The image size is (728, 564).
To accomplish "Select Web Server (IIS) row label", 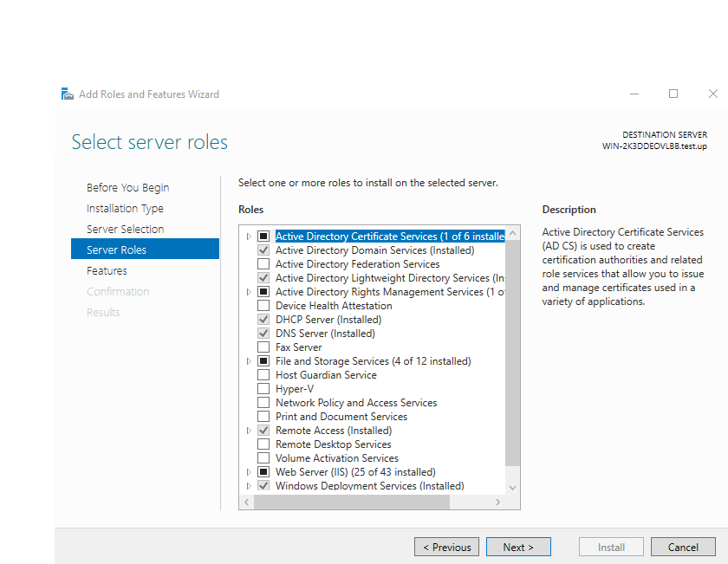I will coord(355,472).
